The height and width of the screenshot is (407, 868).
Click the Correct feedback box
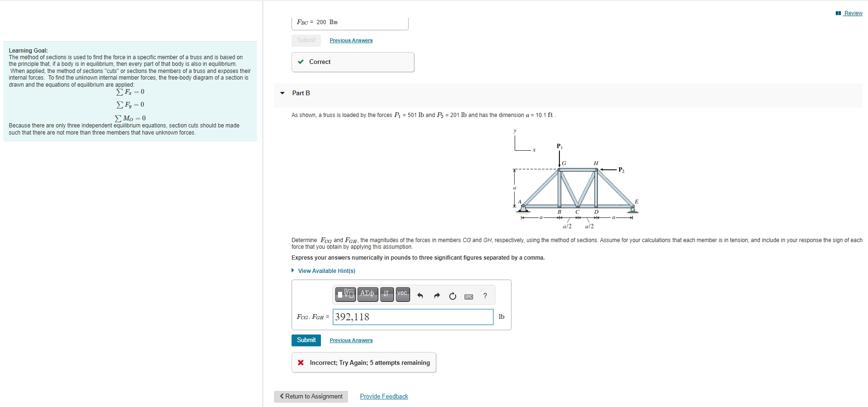[353, 62]
